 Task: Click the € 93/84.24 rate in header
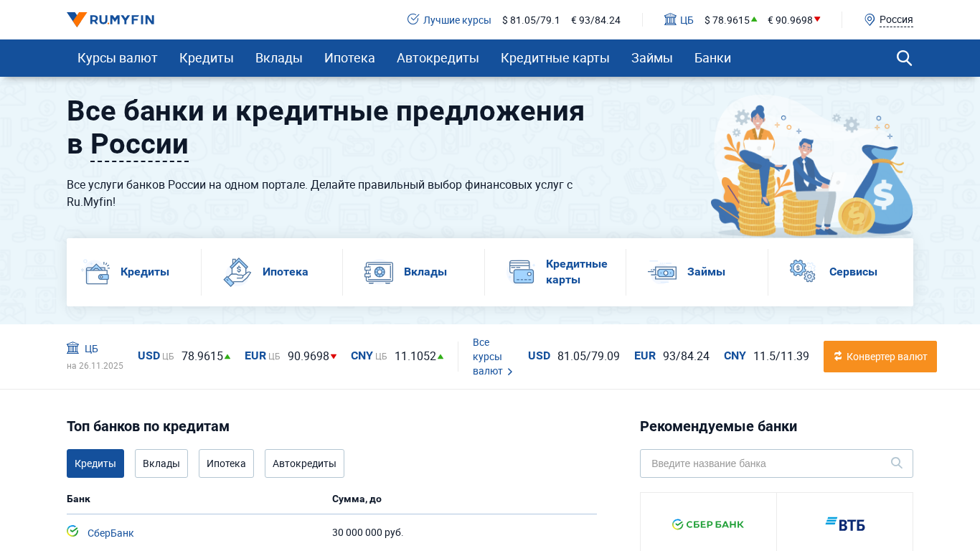(x=595, y=20)
